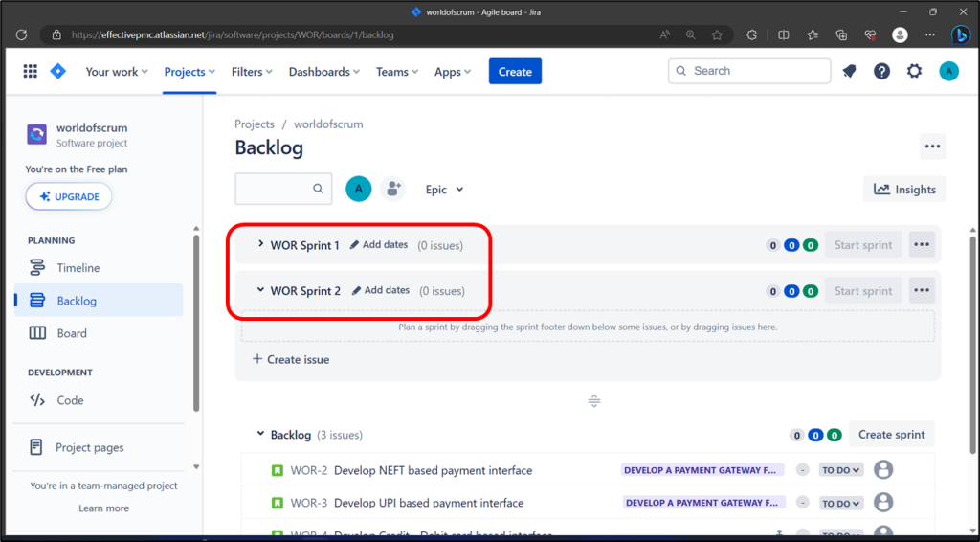Open Bing Copilot sidebar icon
Image resolution: width=980 pixels, height=542 pixels.
pyautogui.click(x=961, y=35)
